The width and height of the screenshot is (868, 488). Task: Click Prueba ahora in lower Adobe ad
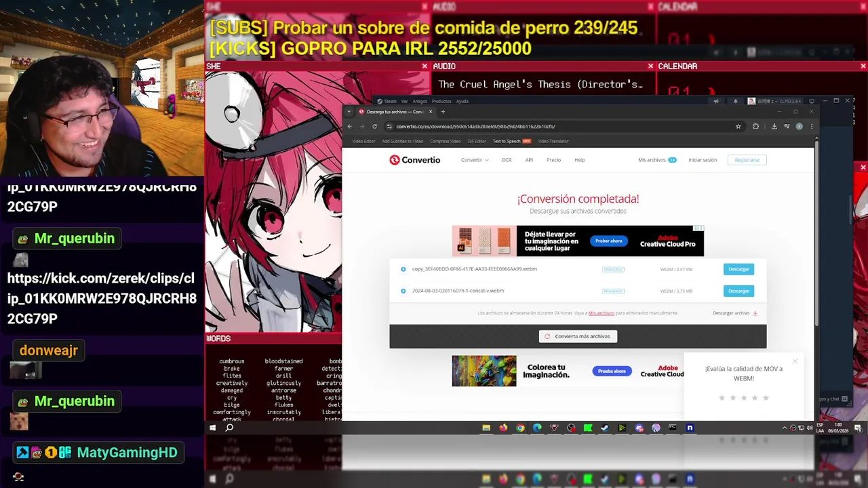point(612,371)
